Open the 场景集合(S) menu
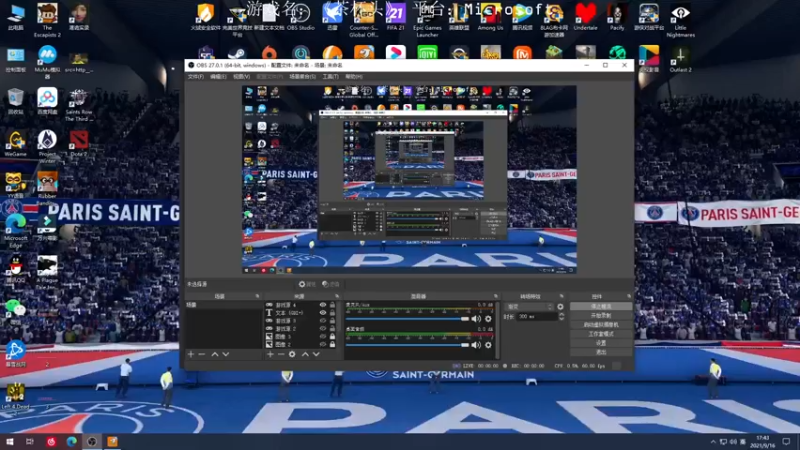Screen dimensions: 800x450 [x=303, y=77]
